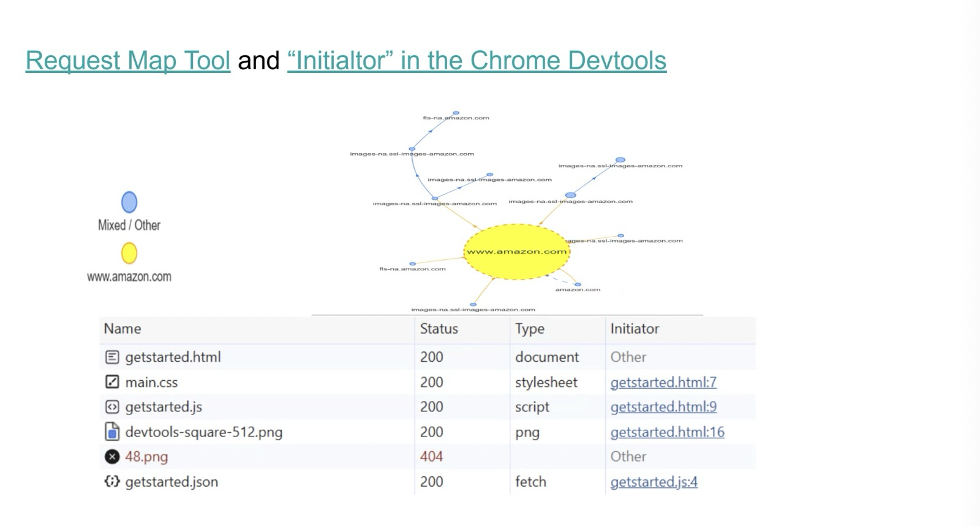Select the getstarted.js request name
The width and height of the screenshot is (980, 526).
point(164,407)
